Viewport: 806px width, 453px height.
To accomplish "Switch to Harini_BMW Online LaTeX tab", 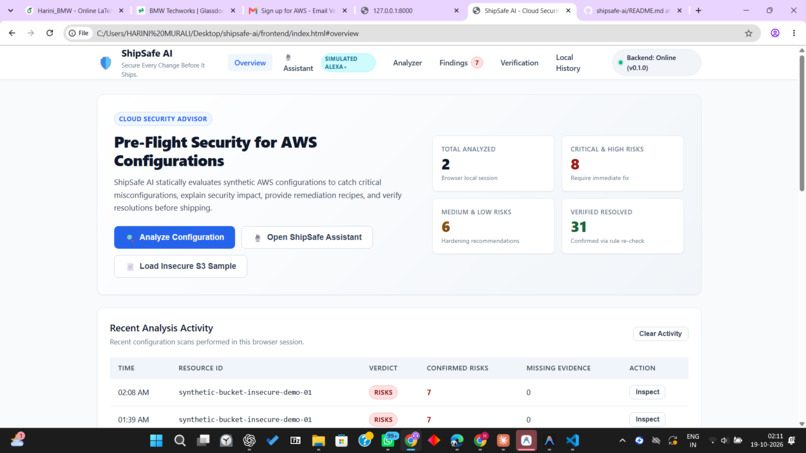I will coord(75,10).
